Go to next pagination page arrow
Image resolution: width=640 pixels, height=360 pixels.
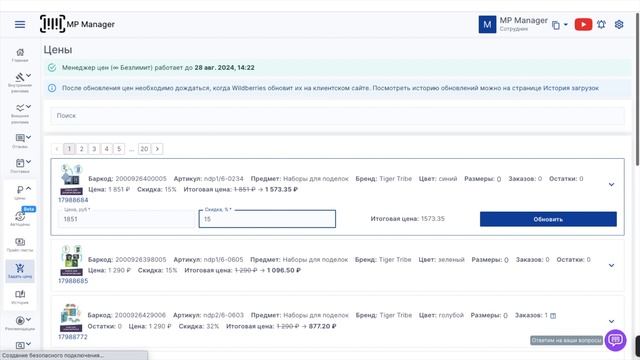tap(157, 149)
